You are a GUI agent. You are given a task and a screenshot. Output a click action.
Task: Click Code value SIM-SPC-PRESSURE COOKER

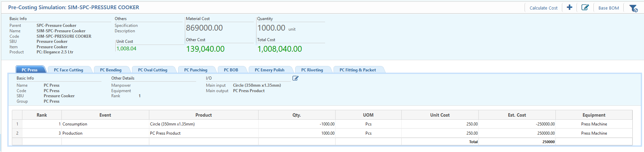64,36
